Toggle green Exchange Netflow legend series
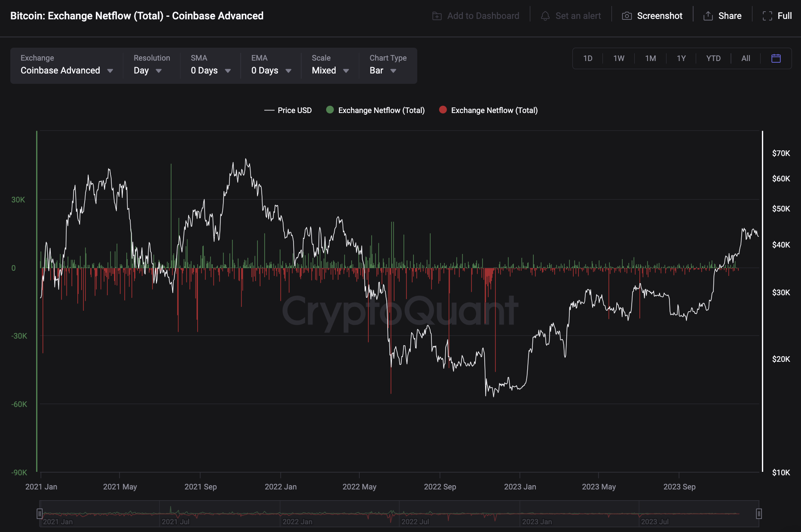This screenshot has width=801, height=532. [x=375, y=110]
